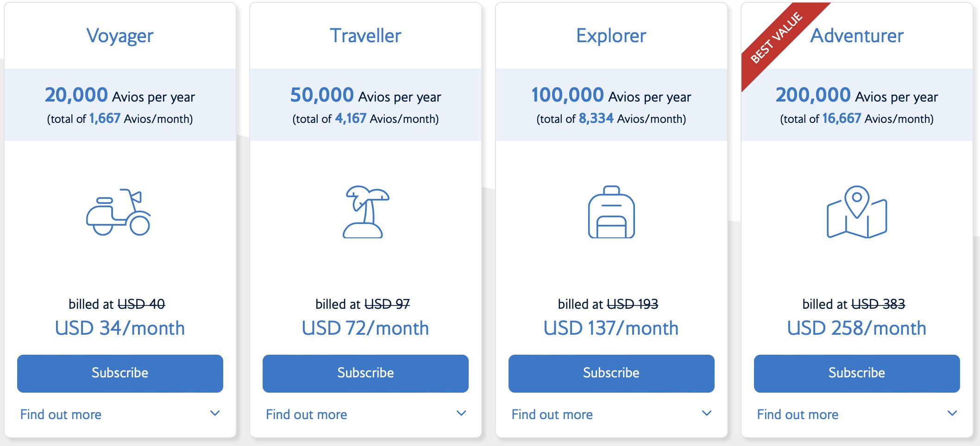Screen dimensions: 980x446
Task: Open Find out more under Adventurer
Action: [x=798, y=414]
